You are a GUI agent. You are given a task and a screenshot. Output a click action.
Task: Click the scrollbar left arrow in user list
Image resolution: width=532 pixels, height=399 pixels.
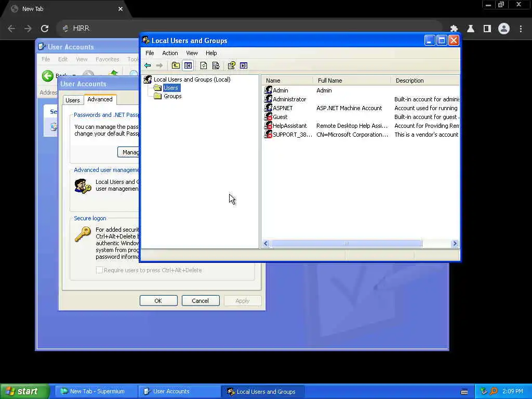tap(266, 244)
